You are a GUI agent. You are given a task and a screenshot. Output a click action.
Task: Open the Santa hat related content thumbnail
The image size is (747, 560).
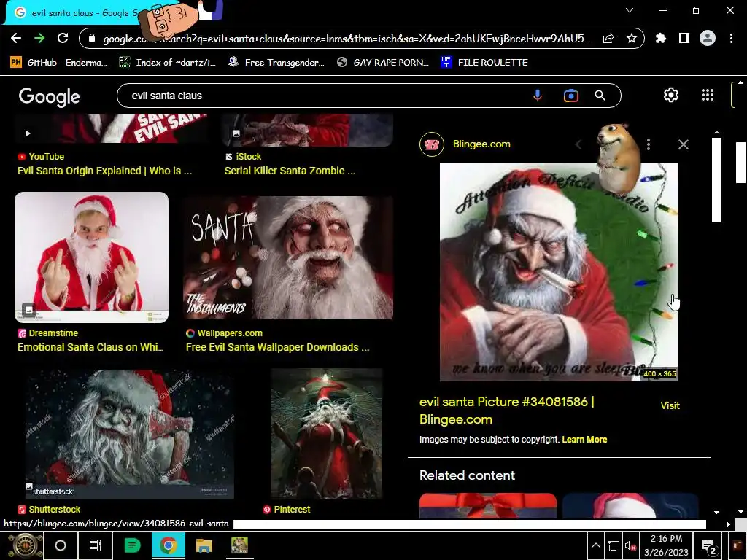[x=630, y=506]
